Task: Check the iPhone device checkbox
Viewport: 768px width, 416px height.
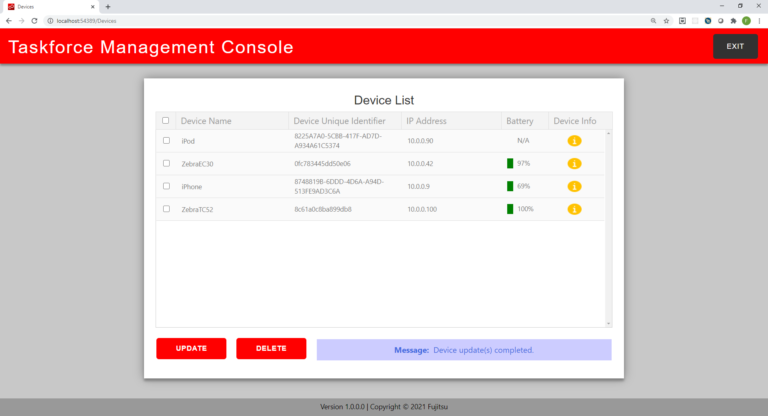Action: (167, 186)
